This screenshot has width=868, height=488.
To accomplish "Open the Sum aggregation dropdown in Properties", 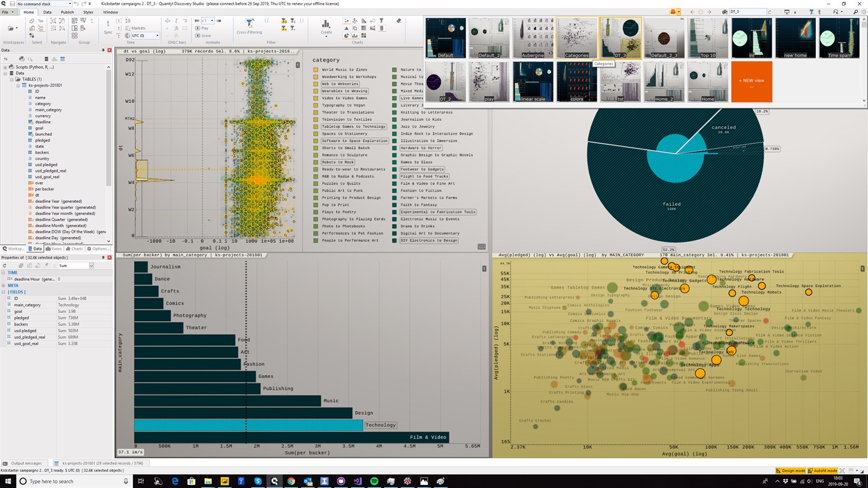I will coord(92,266).
